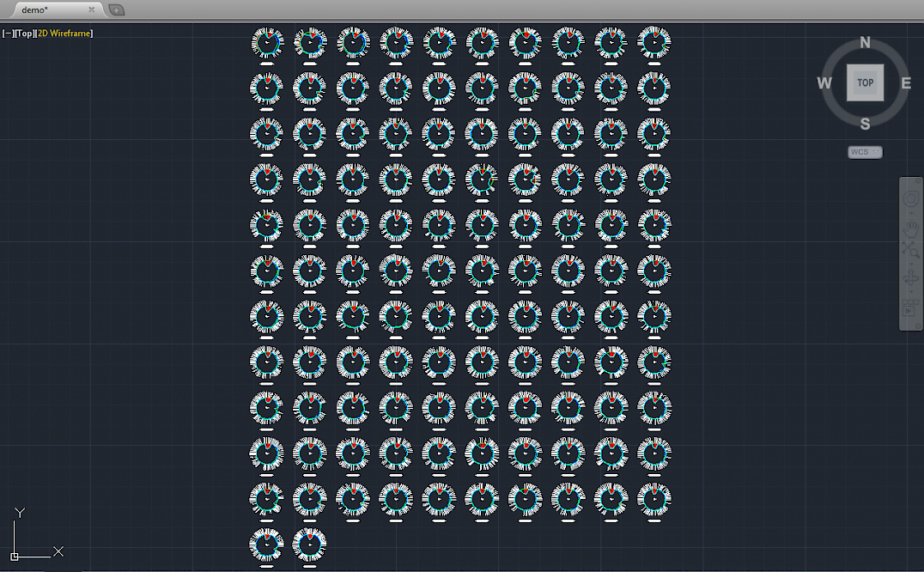Click N on the ViewCube compass

[865, 43]
